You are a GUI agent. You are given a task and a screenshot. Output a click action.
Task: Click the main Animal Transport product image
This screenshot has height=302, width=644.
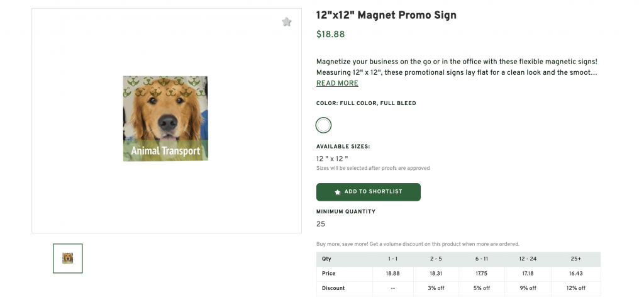coord(165,118)
